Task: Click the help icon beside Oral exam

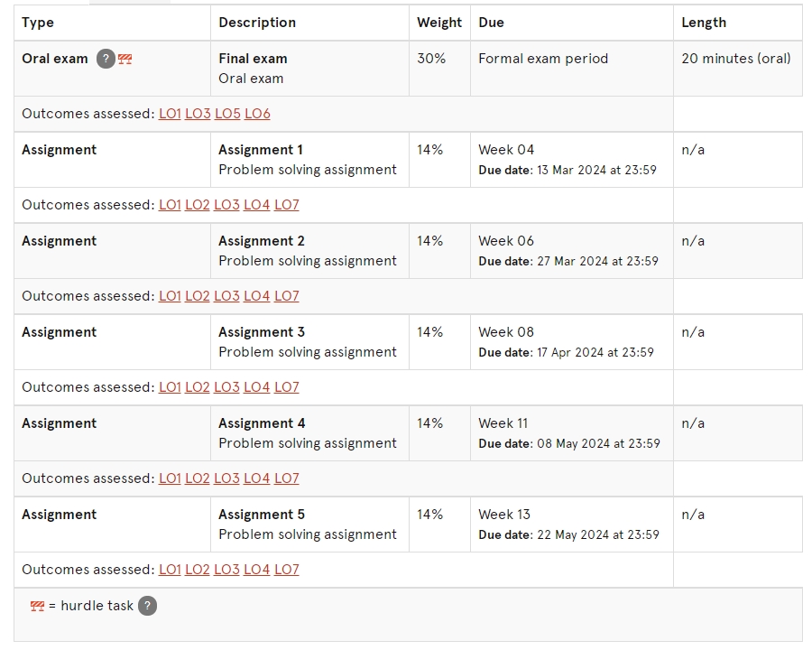Action: coord(106,59)
